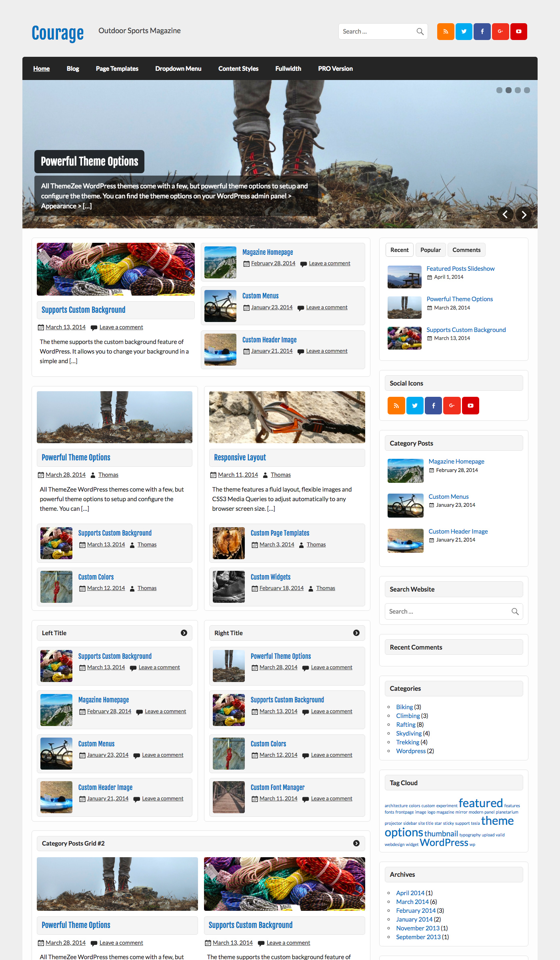Screen dimensions: 560x960
Task: Switch to Recent tab
Action: click(400, 250)
